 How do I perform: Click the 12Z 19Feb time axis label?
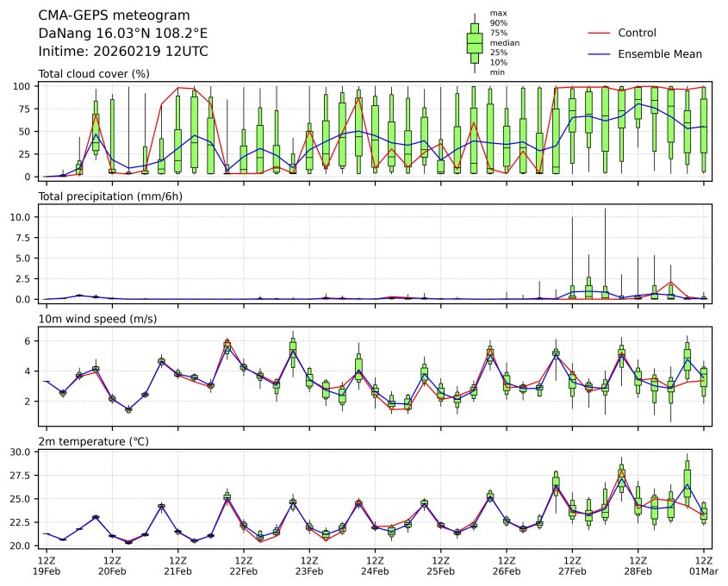[x=47, y=566]
